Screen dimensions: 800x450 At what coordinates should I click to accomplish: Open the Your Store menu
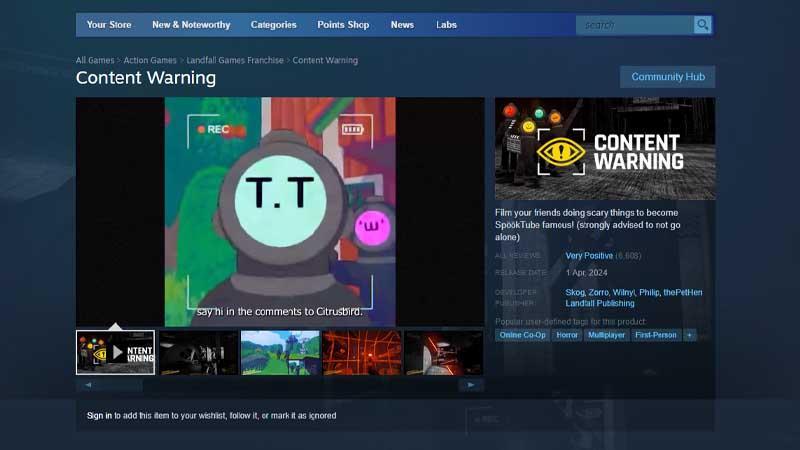tap(109, 24)
